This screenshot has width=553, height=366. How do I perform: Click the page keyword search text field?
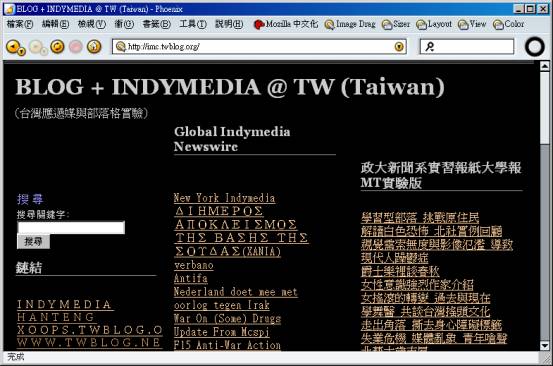point(71,227)
